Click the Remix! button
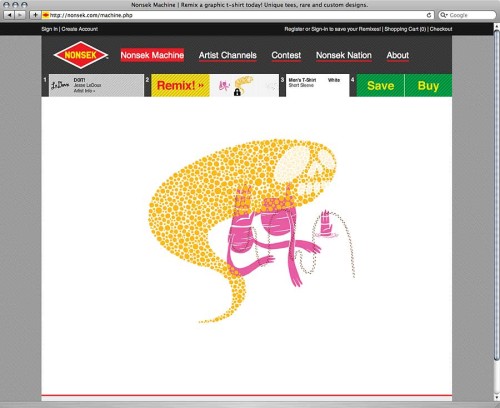This screenshot has height=408, width=500. pyautogui.click(x=180, y=86)
